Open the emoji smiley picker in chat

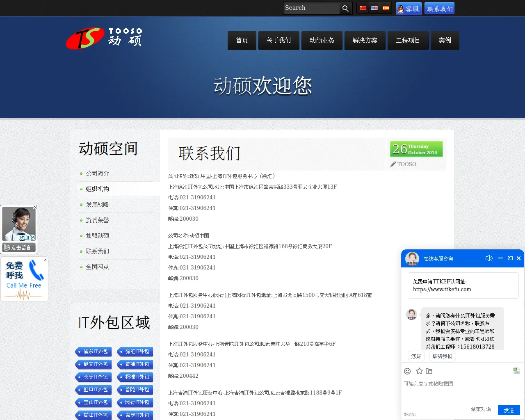(x=407, y=371)
